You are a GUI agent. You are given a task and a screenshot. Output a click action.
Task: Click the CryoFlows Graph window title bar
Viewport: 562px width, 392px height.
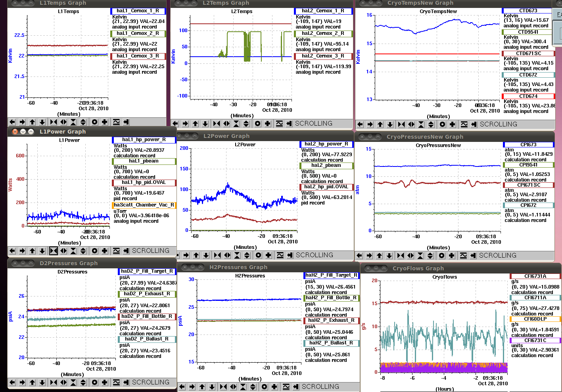pyautogui.click(x=461, y=268)
